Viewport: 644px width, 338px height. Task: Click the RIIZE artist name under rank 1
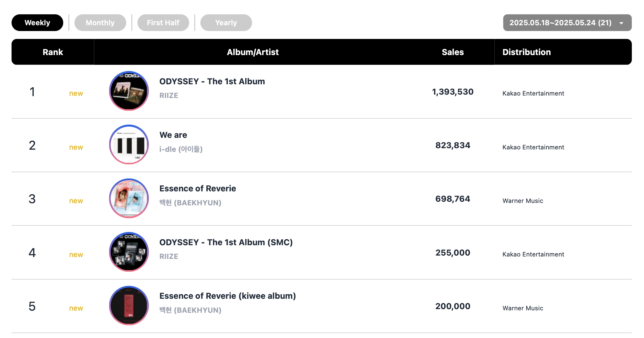pos(169,96)
